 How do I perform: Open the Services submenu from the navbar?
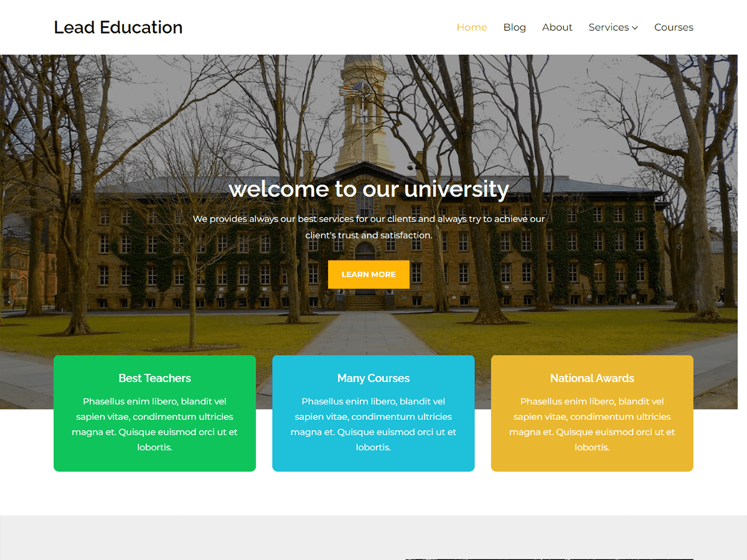click(609, 27)
